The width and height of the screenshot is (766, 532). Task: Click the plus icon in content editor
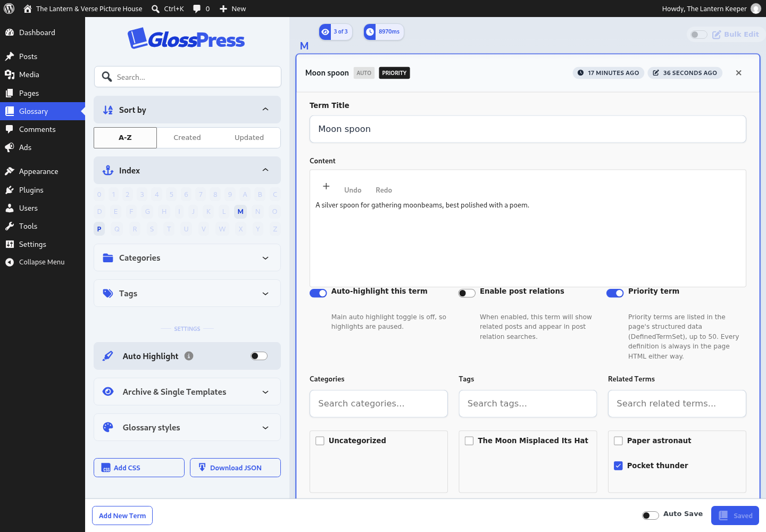326,186
